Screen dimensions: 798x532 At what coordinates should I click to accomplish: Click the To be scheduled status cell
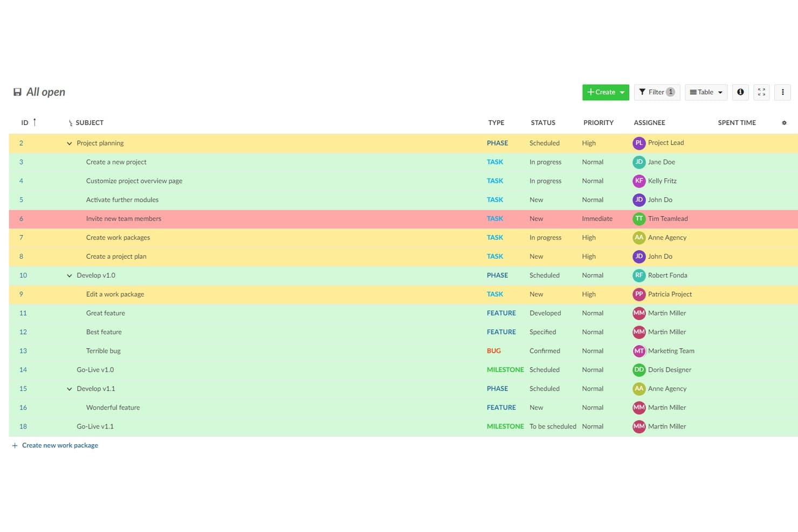553,426
